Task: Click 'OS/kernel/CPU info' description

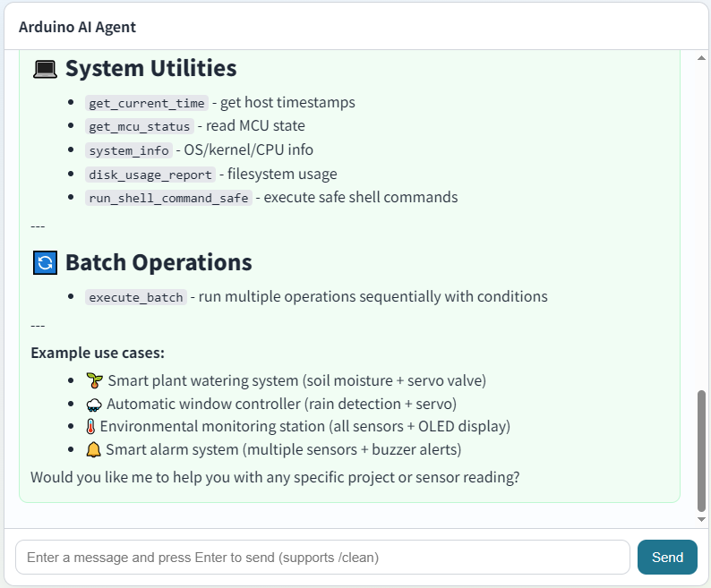Action: 248,149
